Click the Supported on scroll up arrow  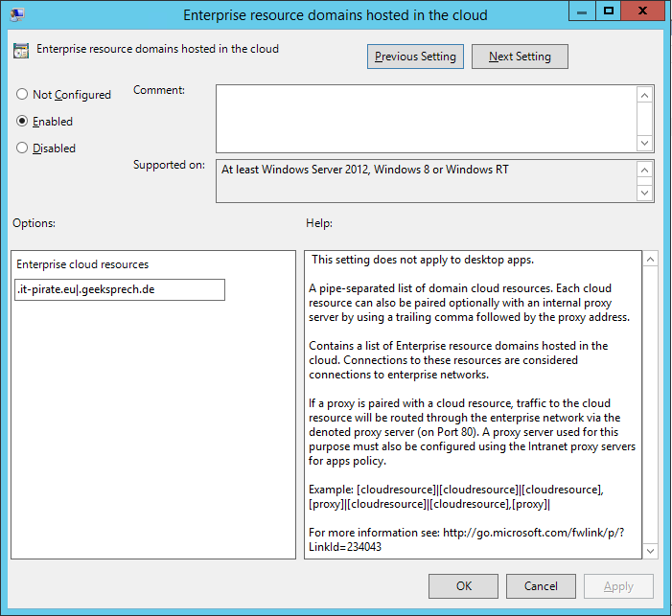point(644,171)
